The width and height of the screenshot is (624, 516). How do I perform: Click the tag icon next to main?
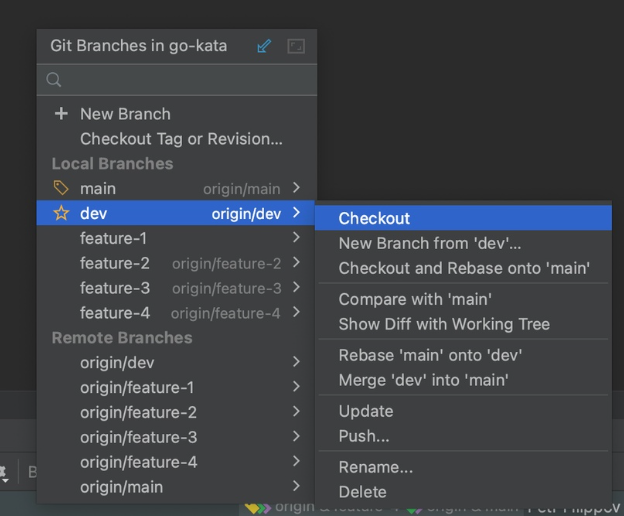pyautogui.click(x=61, y=188)
